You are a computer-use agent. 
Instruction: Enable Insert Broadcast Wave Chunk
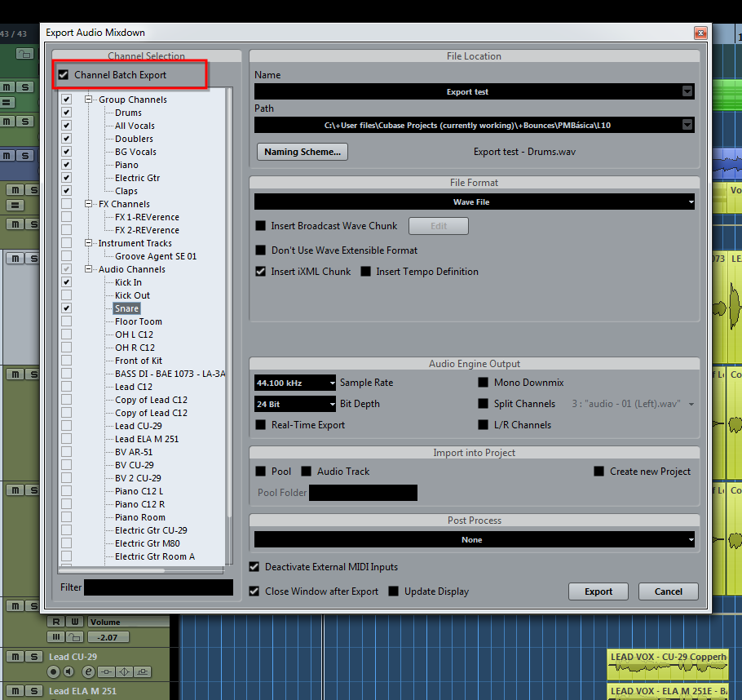[260, 226]
